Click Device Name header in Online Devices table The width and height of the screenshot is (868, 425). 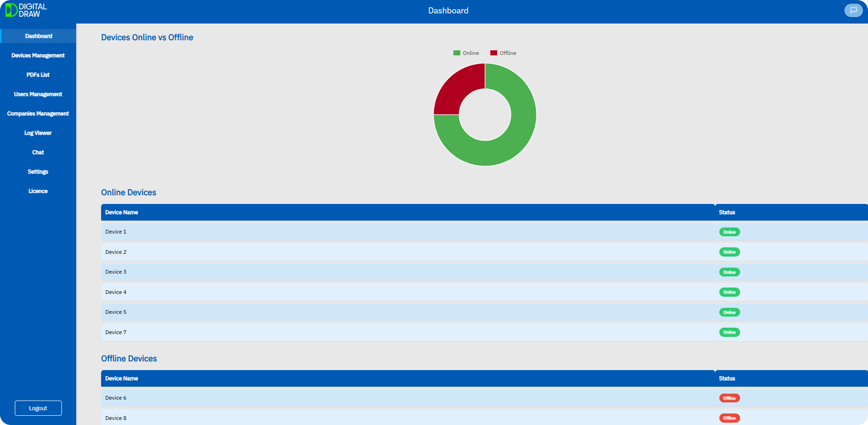tap(121, 212)
